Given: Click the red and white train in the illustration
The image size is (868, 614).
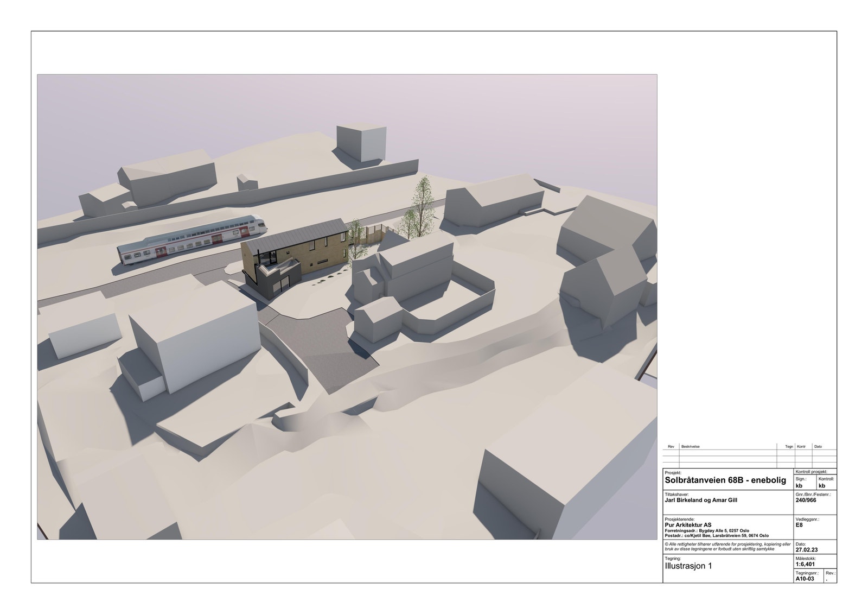Looking at the screenshot, I should click(x=192, y=239).
